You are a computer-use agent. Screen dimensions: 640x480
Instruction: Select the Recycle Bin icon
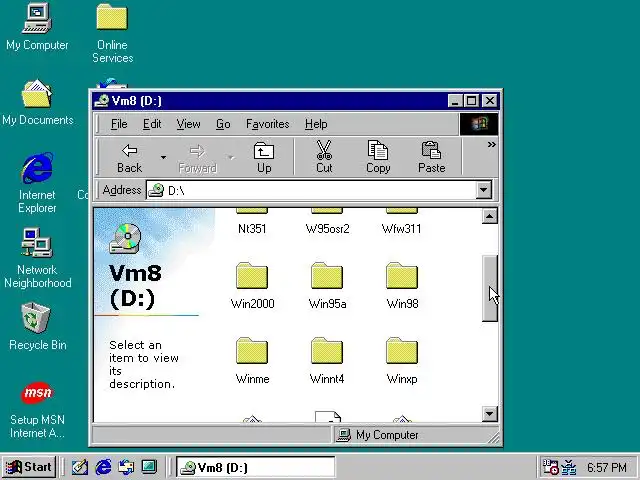click(37, 327)
